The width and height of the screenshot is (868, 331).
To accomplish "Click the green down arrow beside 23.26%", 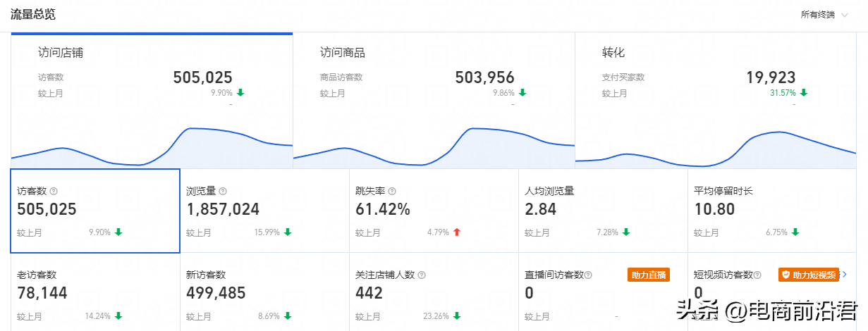I will [457, 316].
